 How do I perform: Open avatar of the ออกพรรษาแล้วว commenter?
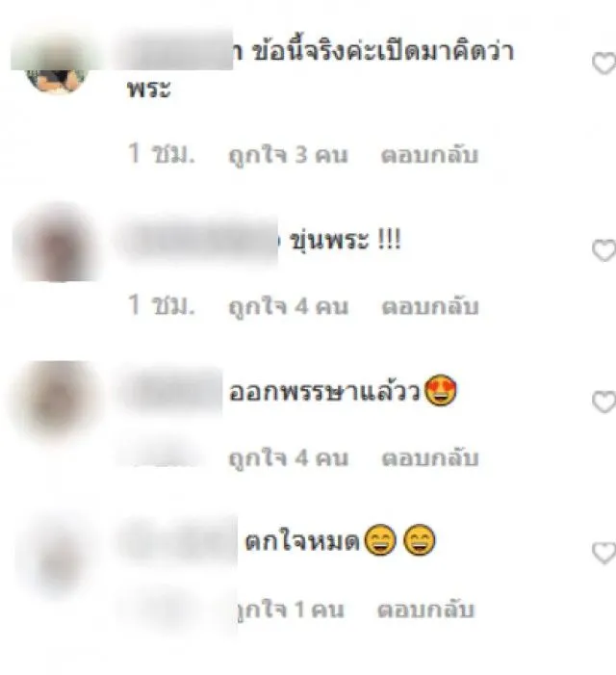point(56,401)
